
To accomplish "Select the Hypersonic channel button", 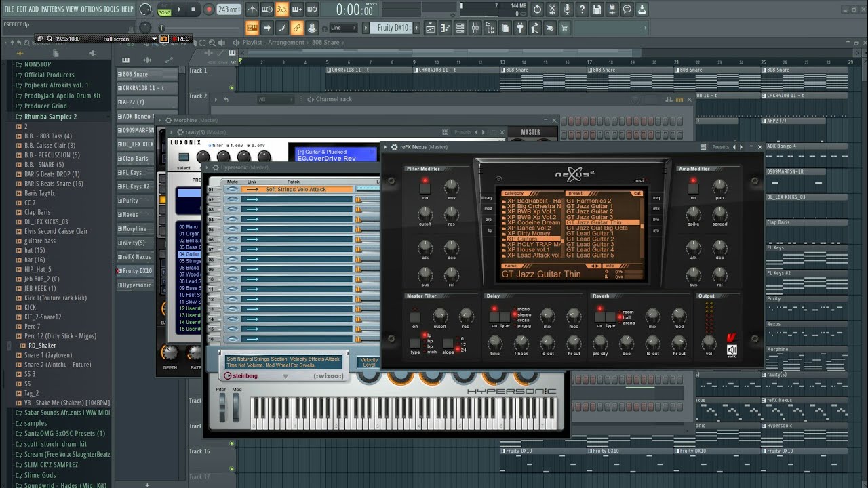I will [136, 285].
